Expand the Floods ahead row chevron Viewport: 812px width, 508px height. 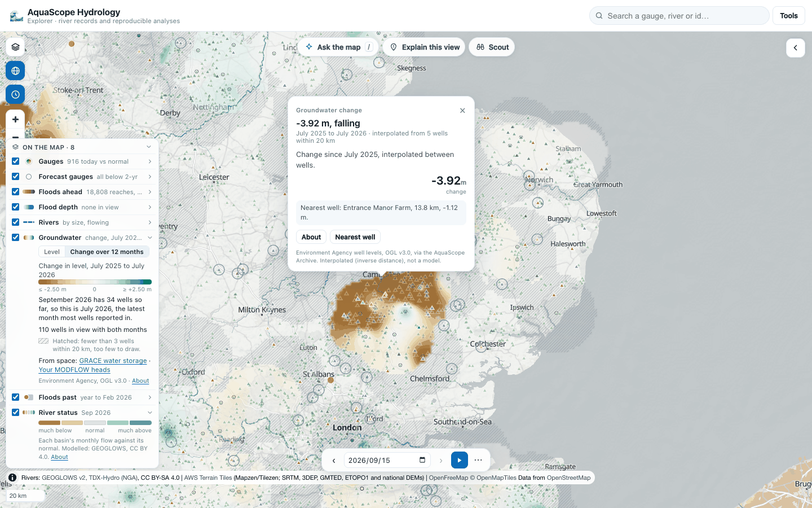150,192
